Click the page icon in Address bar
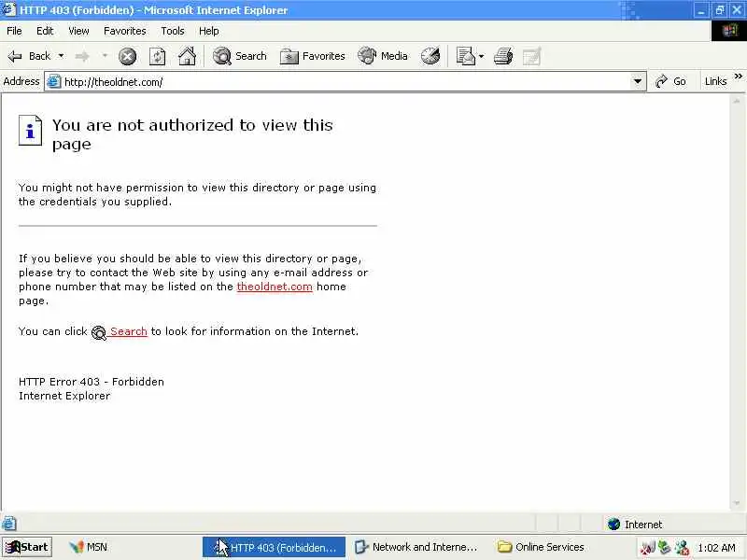747x560 pixels. tap(54, 81)
